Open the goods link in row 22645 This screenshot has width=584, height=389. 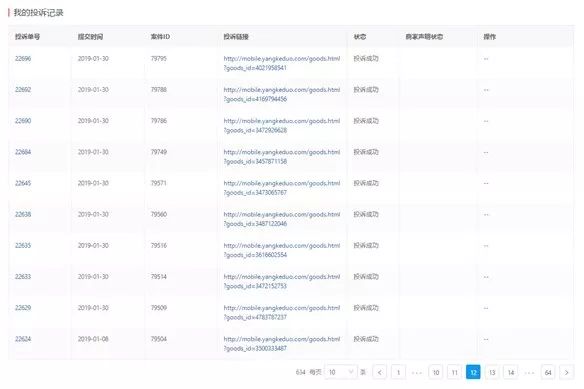click(282, 188)
